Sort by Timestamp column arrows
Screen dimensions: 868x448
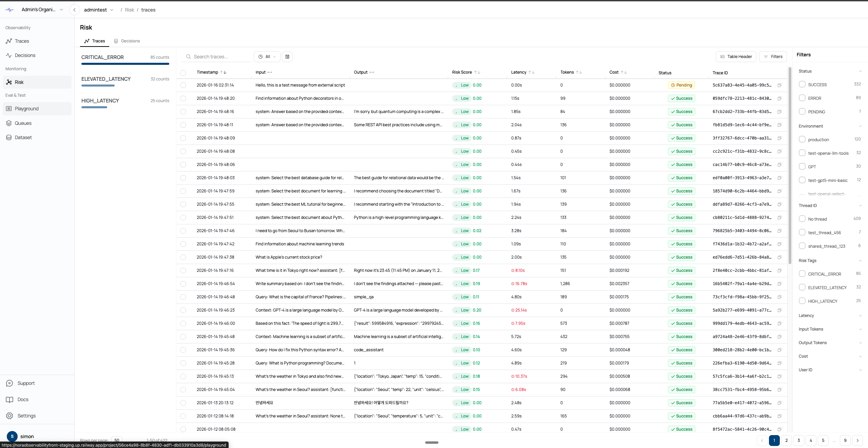(223, 72)
